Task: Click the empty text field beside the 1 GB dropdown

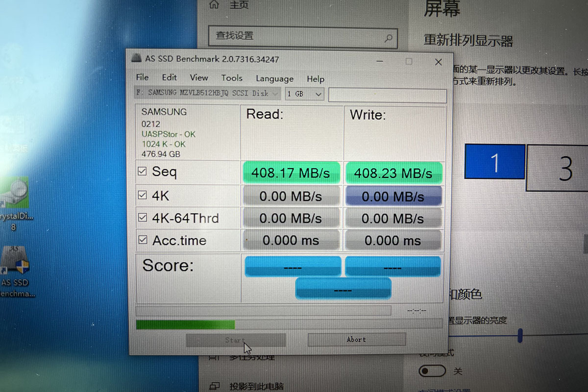Action: pyautogui.click(x=387, y=96)
